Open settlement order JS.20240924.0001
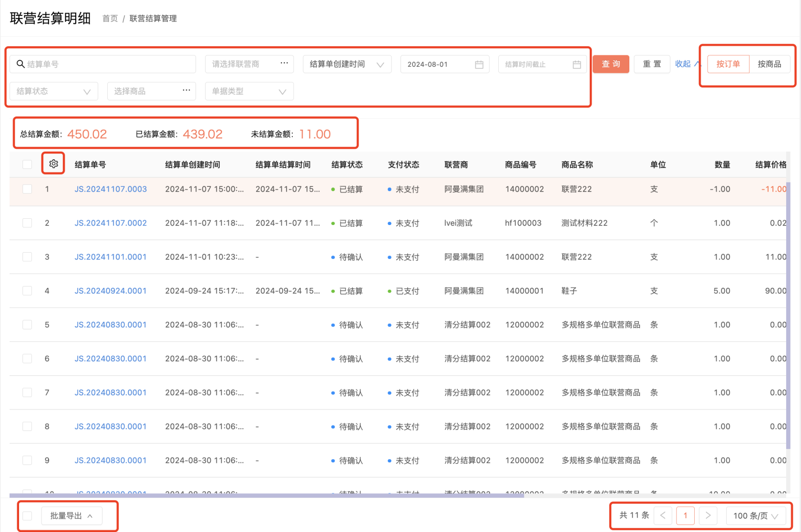The height and width of the screenshot is (532, 801). pos(111,290)
